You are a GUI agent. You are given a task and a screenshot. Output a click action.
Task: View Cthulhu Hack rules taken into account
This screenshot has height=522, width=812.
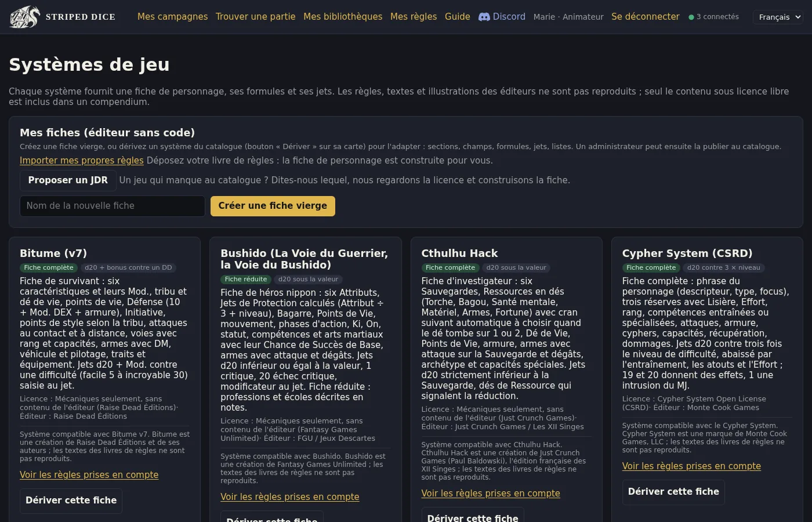click(x=491, y=494)
